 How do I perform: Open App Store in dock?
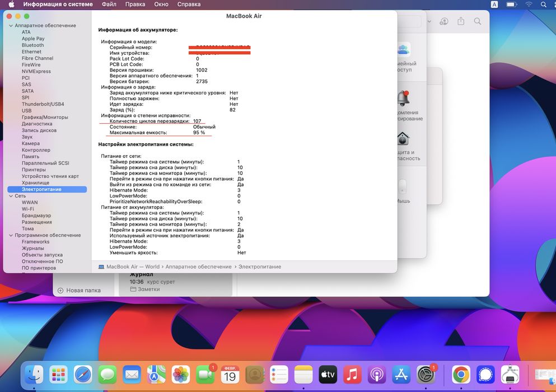pyautogui.click(x=401, y=374)
